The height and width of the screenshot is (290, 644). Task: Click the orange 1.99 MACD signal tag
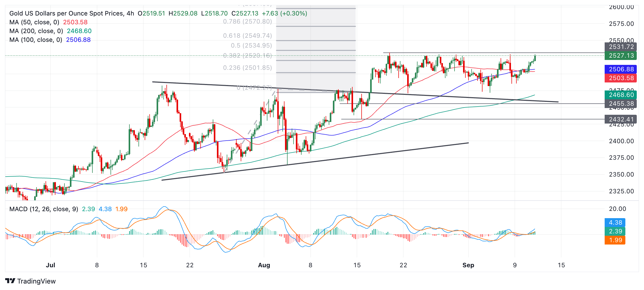(x=615, y=240)
